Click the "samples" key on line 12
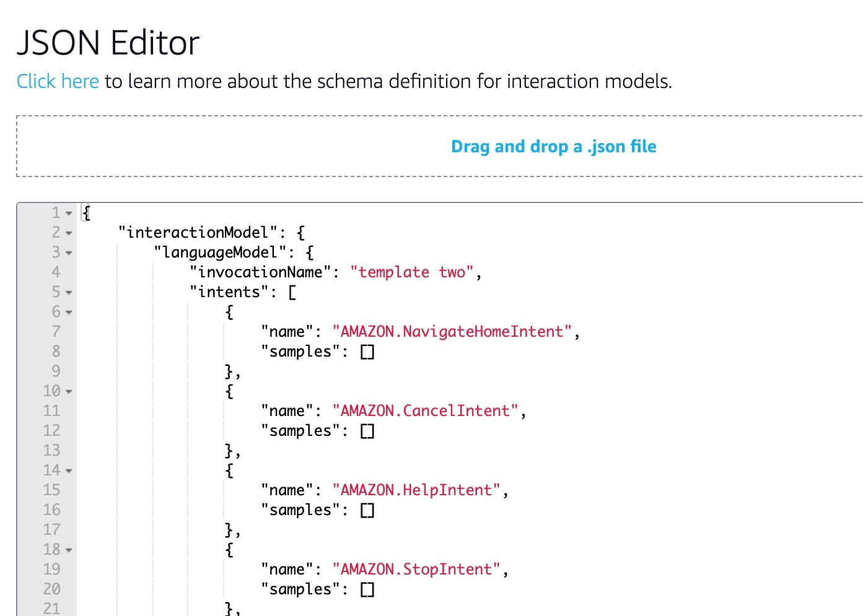The height and width of the screenshot is (616, 863). 300,431
